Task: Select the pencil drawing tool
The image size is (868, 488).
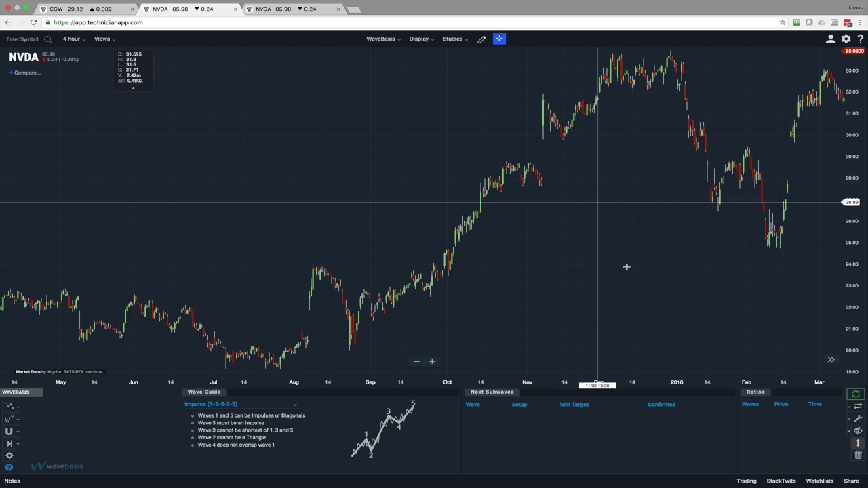Action: tap(481, 39)
